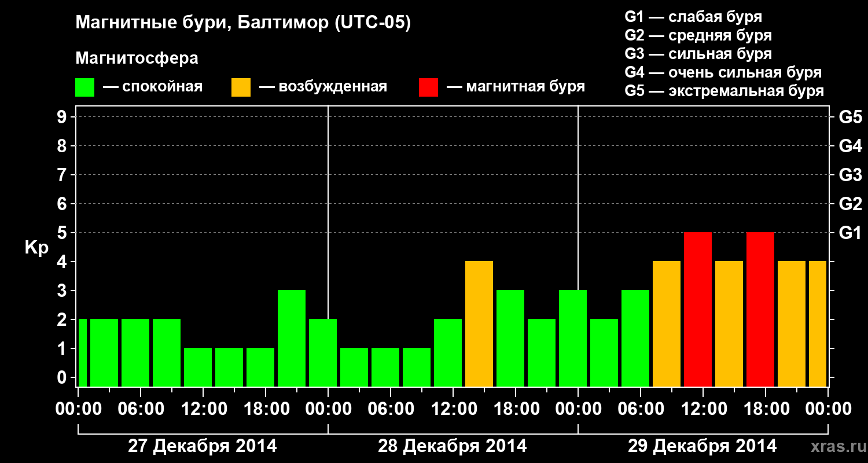868x463 pixels.
Task: Select the 'G3 — сильная буря' line
Action: pyautogui.click(x=698, y=54)
